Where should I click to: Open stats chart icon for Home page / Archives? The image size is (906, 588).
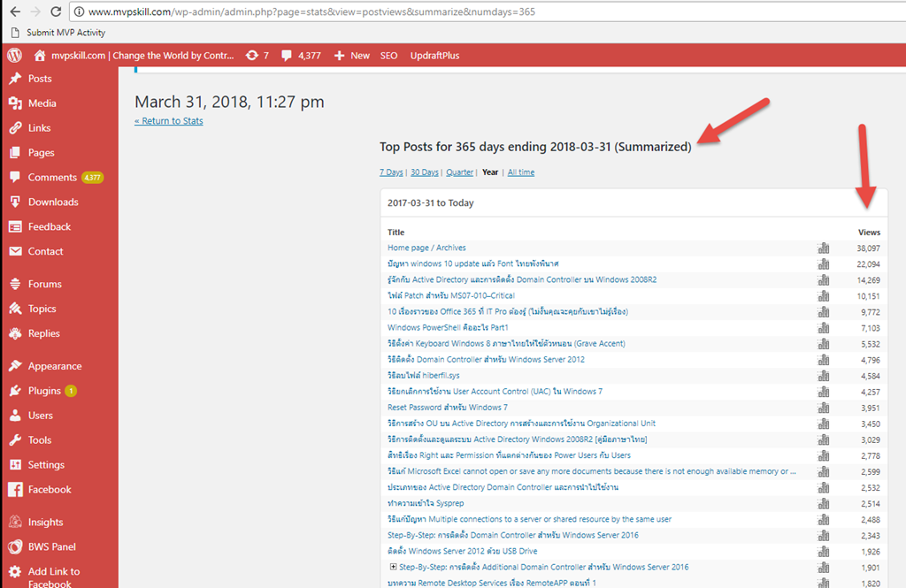(824, 248)
